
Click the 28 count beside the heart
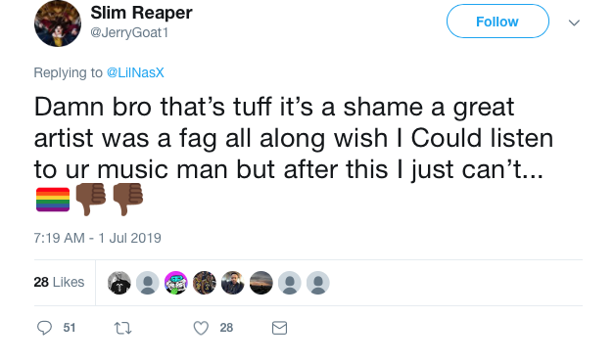[226, 328]
